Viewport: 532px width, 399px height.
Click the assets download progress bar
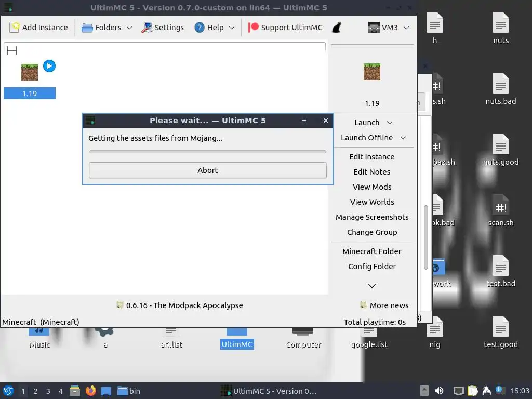208,152
